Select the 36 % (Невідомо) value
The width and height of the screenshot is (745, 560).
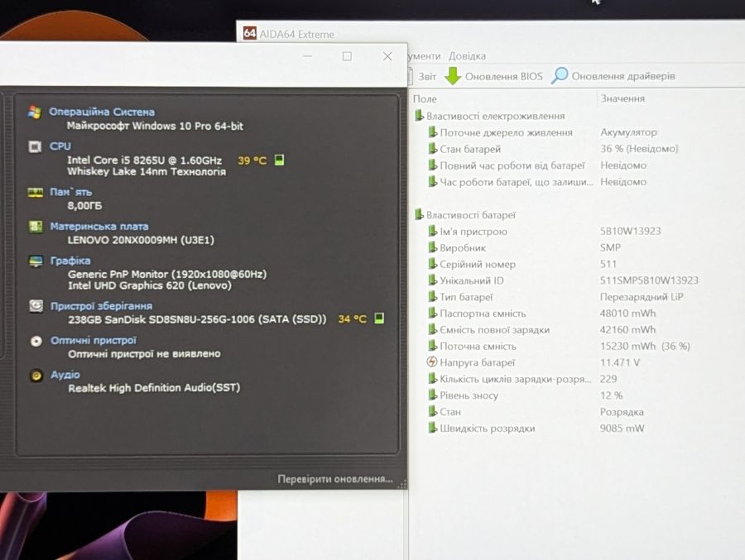639,149
